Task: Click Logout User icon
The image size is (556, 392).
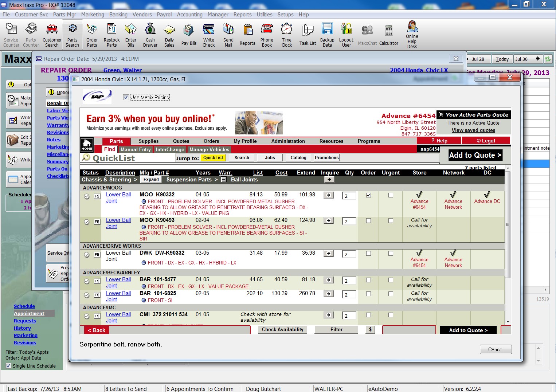Action: pyautogui.click(x=346, y=35)
